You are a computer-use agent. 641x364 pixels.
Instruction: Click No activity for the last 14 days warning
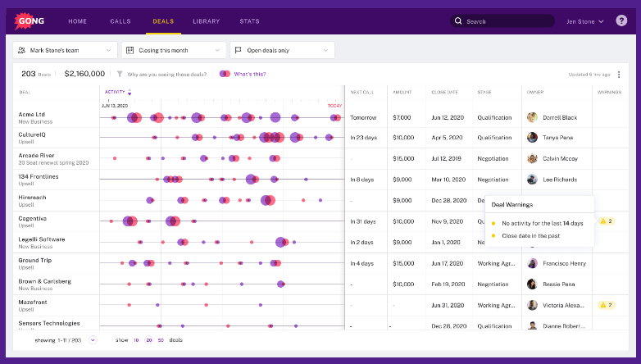click(543, 223)
